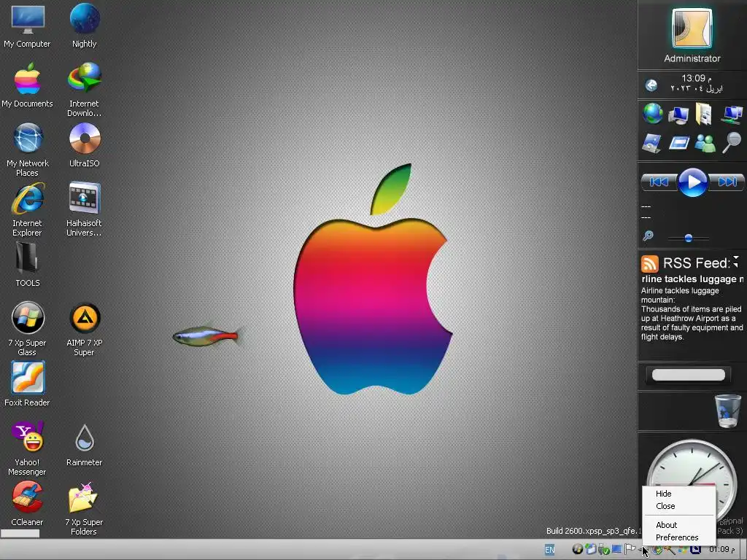Skip to next track in sidebar player

click(726, 182)
